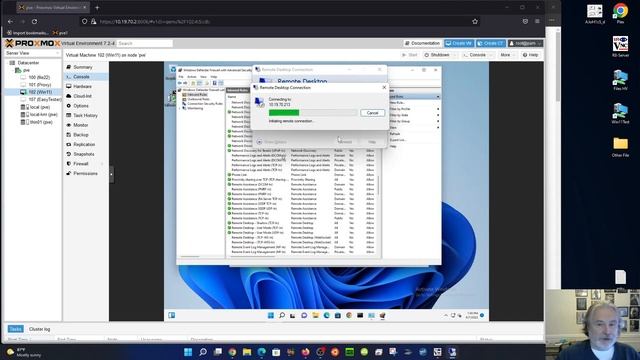Open the Hardware section

tap(82, 87)
